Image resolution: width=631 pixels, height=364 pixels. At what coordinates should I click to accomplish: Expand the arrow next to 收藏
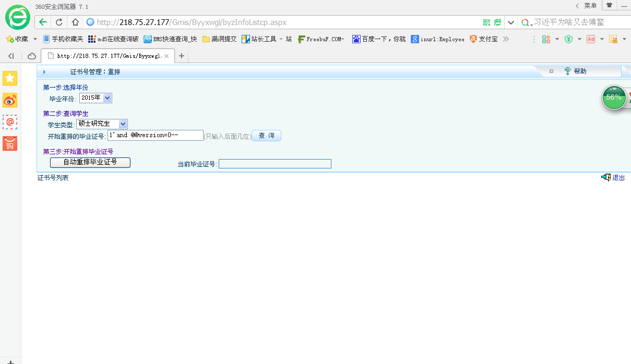pyautogui.click(x=35, y=39)
